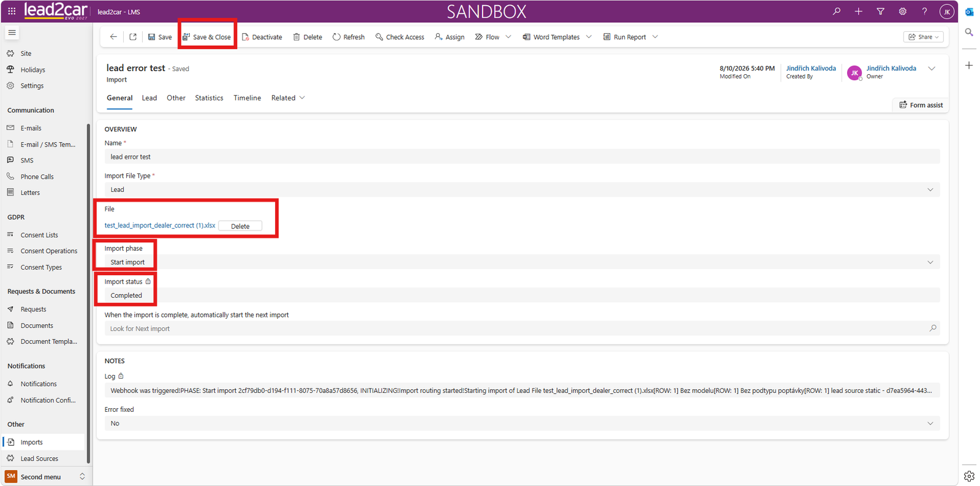
Task: Click Assign command
Action: [450, 37]
